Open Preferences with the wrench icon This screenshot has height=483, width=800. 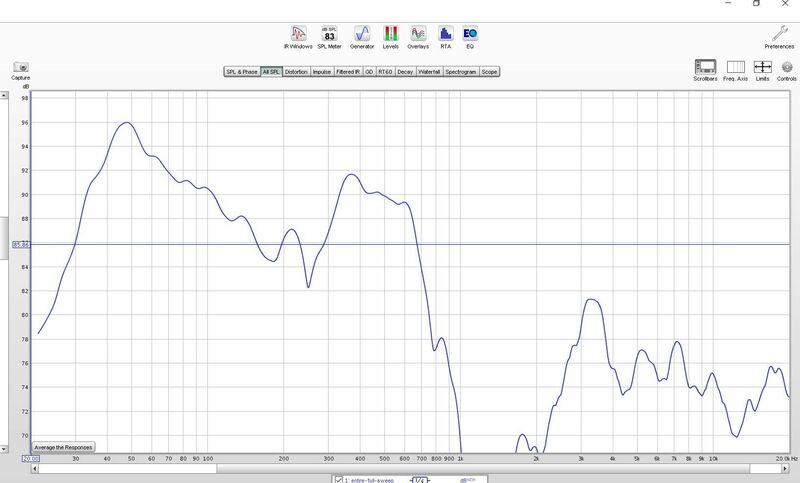779,37
